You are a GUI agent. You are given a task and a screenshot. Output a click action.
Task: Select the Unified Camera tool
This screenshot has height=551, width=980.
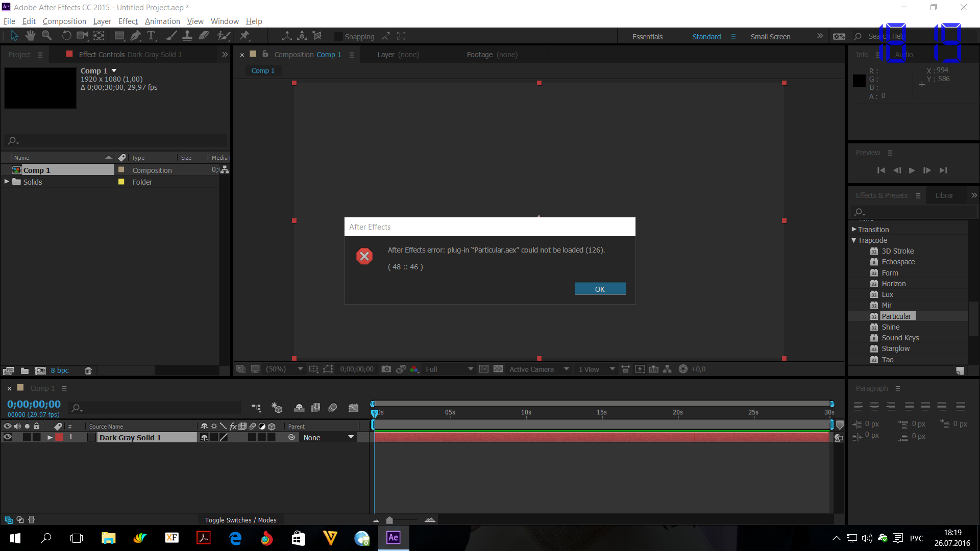82,36
